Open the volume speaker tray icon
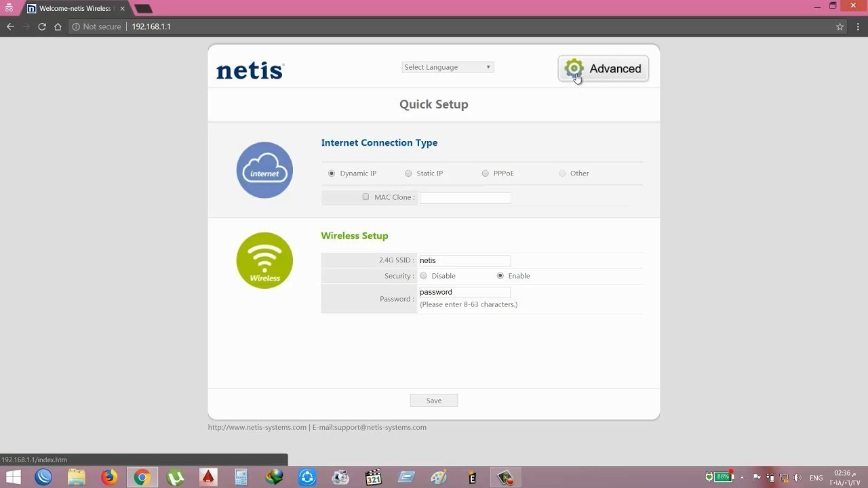 pyautogui.click(x=797, y=477)
